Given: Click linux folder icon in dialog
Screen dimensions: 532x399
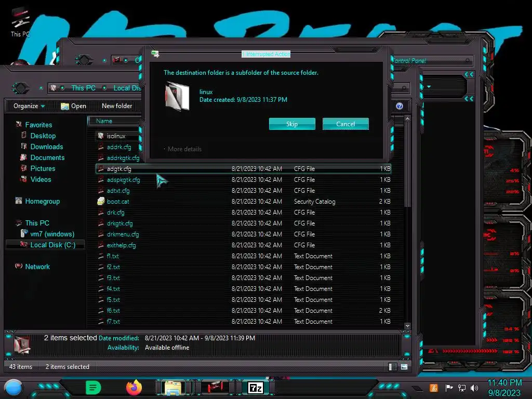Looking at the screenshot, I should pos(177,96).
